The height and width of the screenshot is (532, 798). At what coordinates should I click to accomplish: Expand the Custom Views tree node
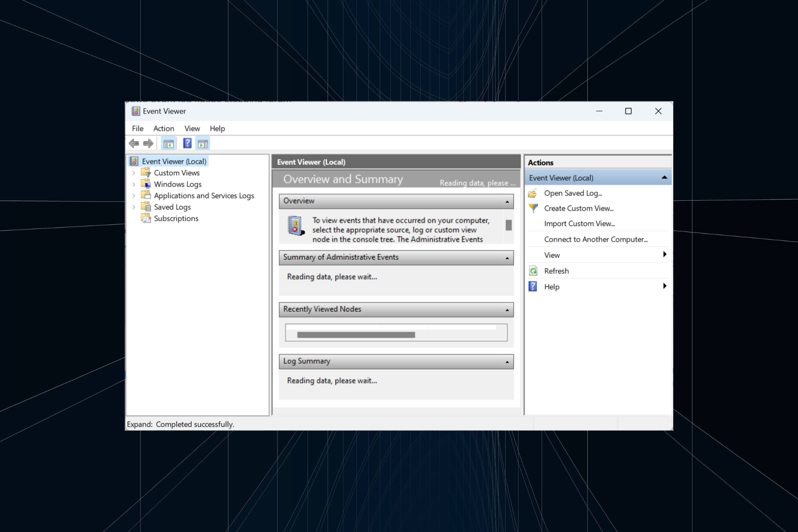(x=134, y=173)
